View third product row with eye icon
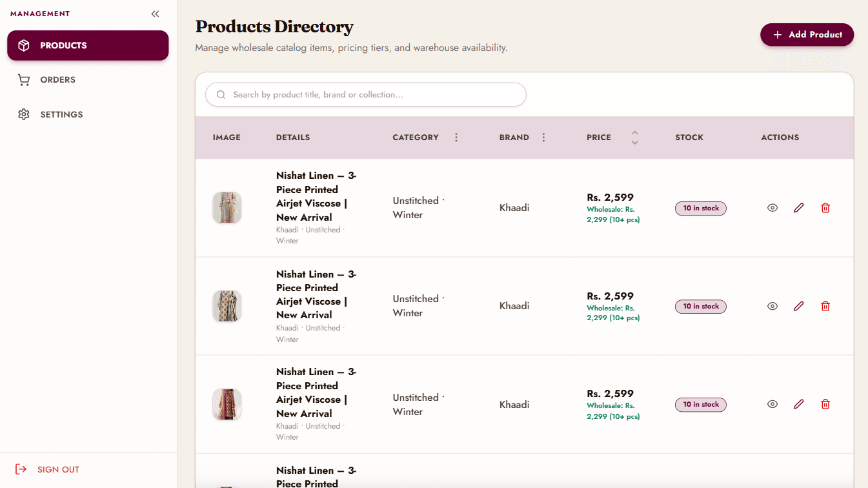The image size is (868, 488). pyautogui.click(x=772, y=404)
